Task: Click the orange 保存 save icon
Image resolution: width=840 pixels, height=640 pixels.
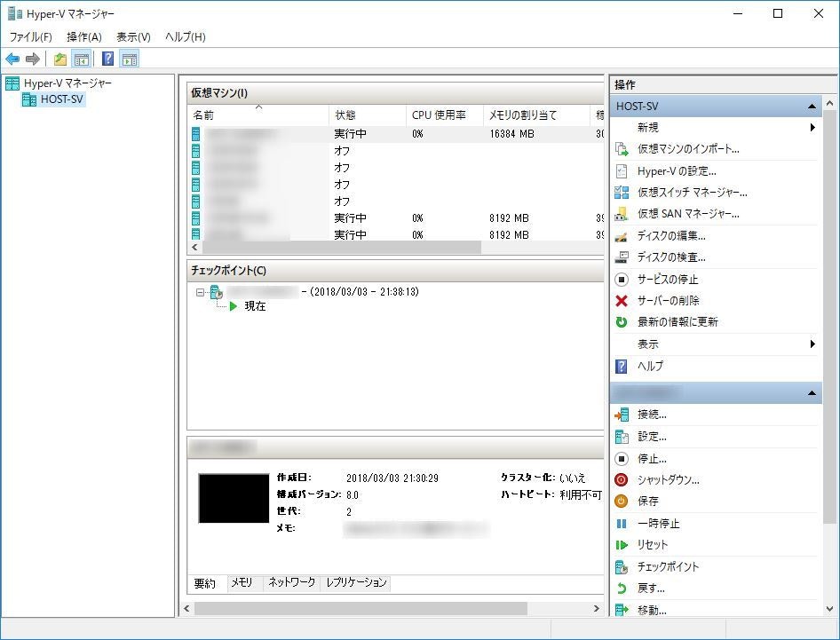Action: [622, 502]
